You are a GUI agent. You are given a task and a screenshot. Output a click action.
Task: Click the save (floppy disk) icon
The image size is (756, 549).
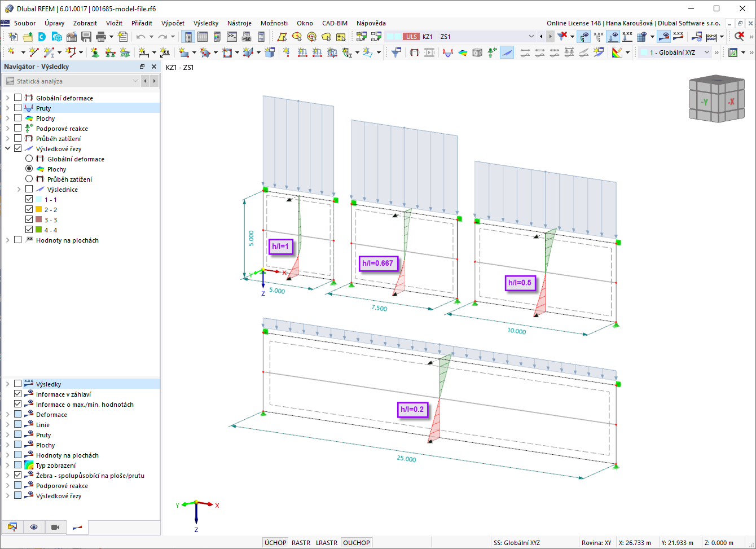pos(86,37)
